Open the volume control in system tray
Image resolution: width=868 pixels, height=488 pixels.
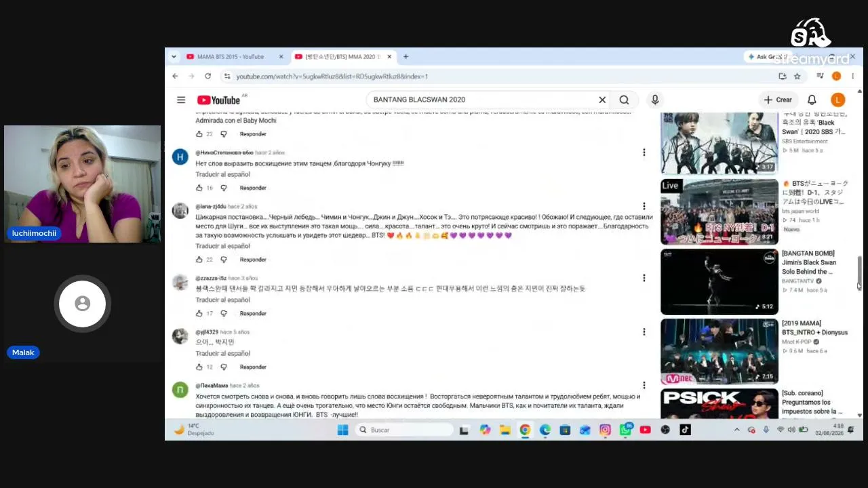(x=791, y=430)
